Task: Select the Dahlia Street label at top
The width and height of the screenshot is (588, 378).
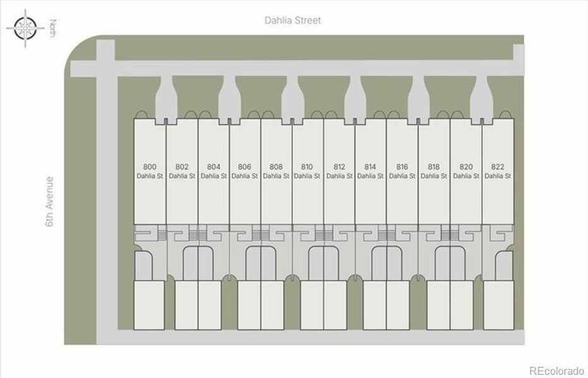Action: coord(292,20)
